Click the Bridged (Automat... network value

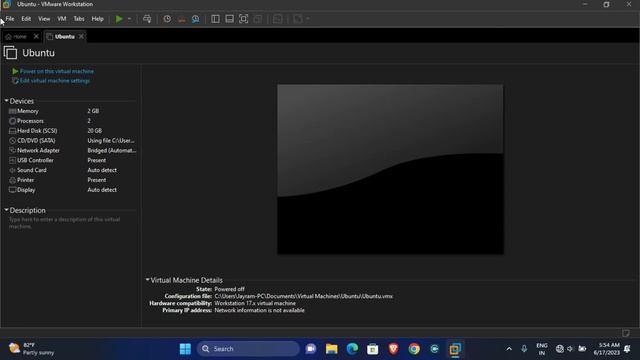pyautogui.click(x=112, y=150)
